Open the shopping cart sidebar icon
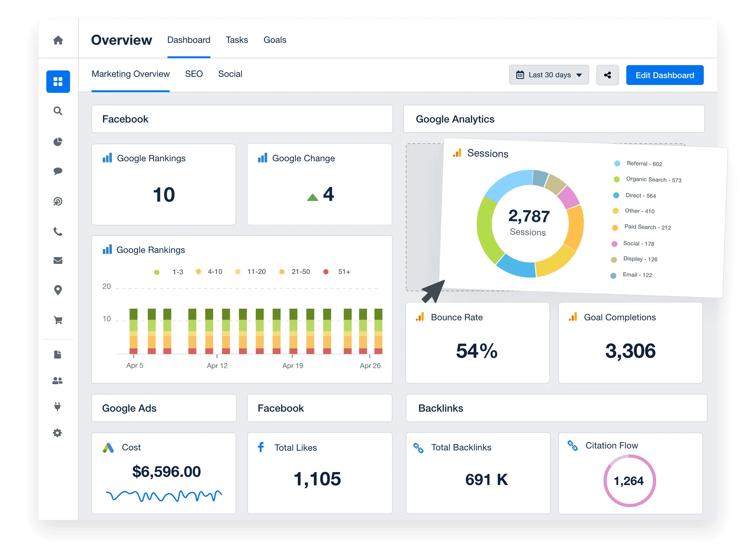This screenshot has height=548, width=756. coord(58,320)
